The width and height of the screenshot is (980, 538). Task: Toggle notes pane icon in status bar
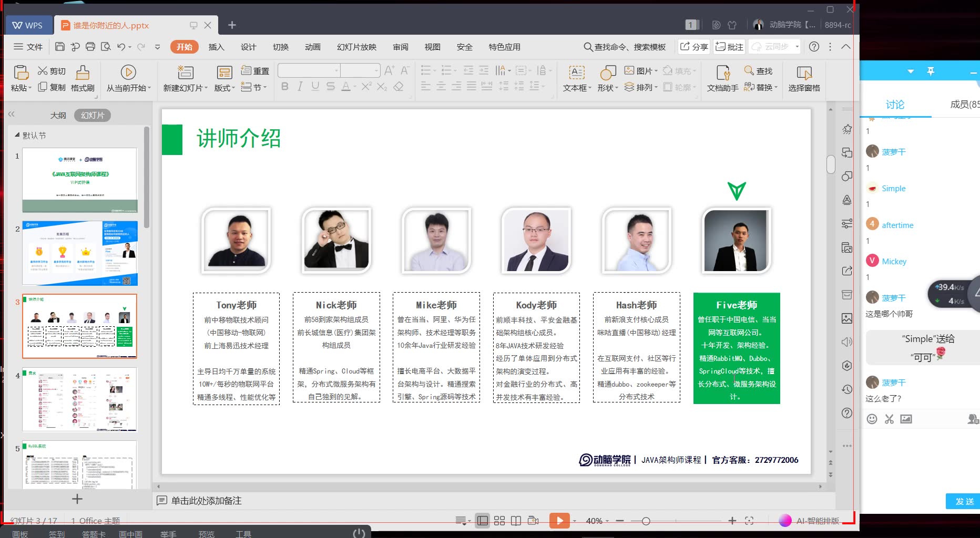click(461, 521)
